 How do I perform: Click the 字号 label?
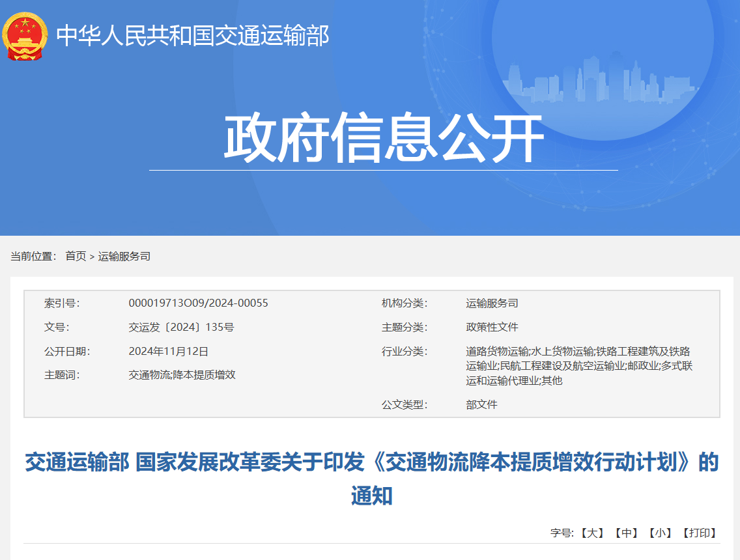coord(562,533)
